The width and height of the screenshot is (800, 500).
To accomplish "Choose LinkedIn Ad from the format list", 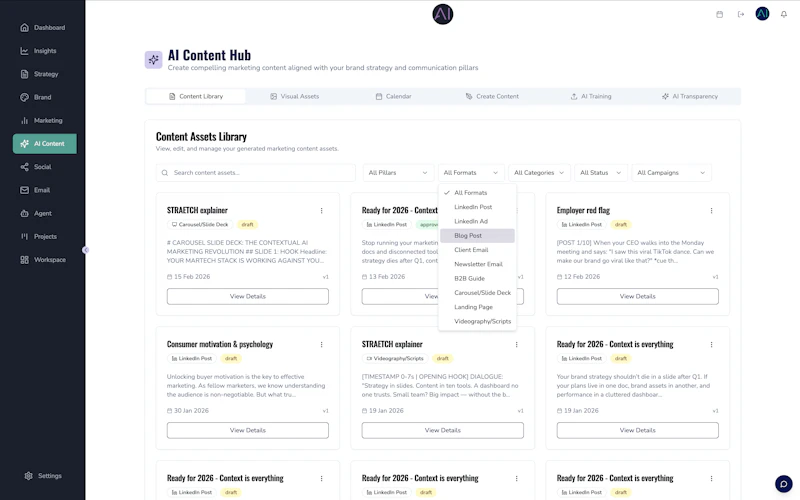I will click(477, 221).
